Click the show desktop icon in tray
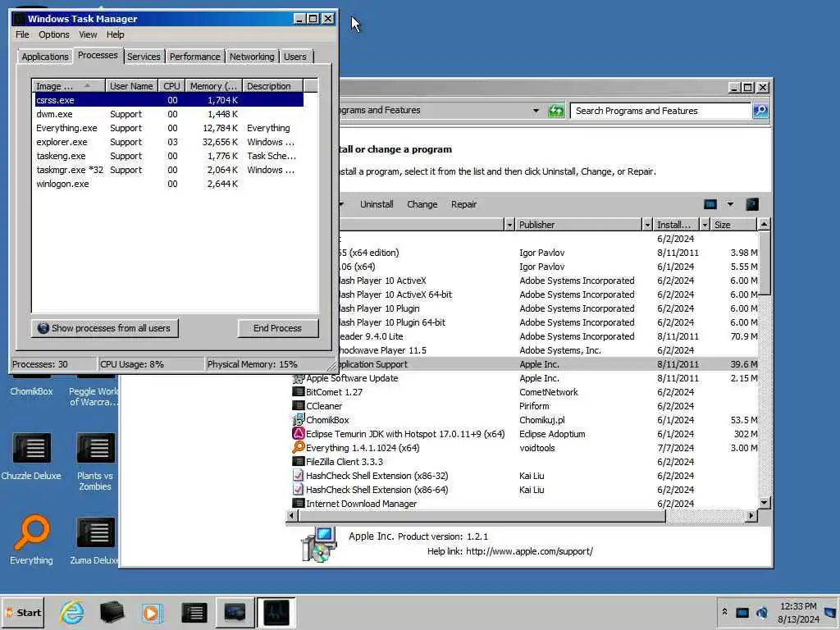This screenshot has width=840, height=630. [830, 612]
